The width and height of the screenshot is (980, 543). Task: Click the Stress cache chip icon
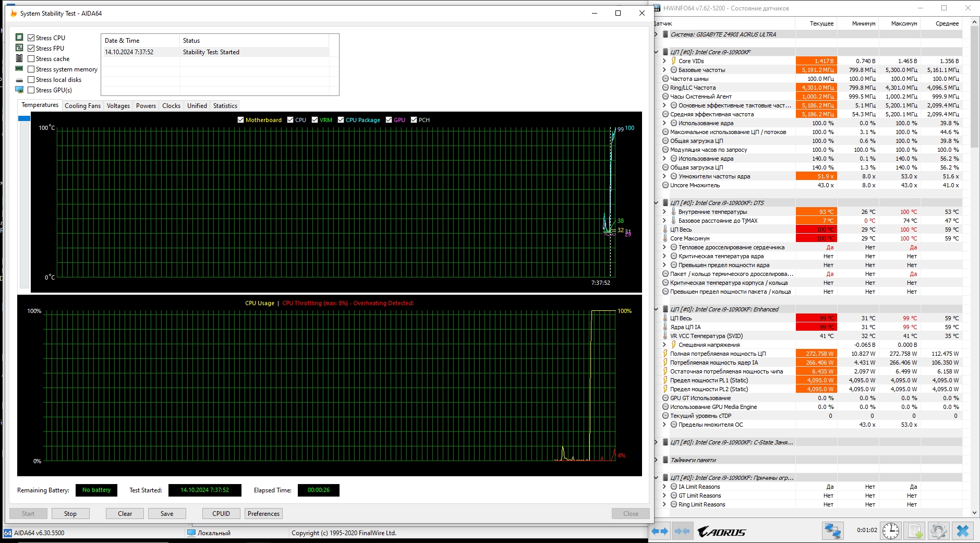[19, 58]
